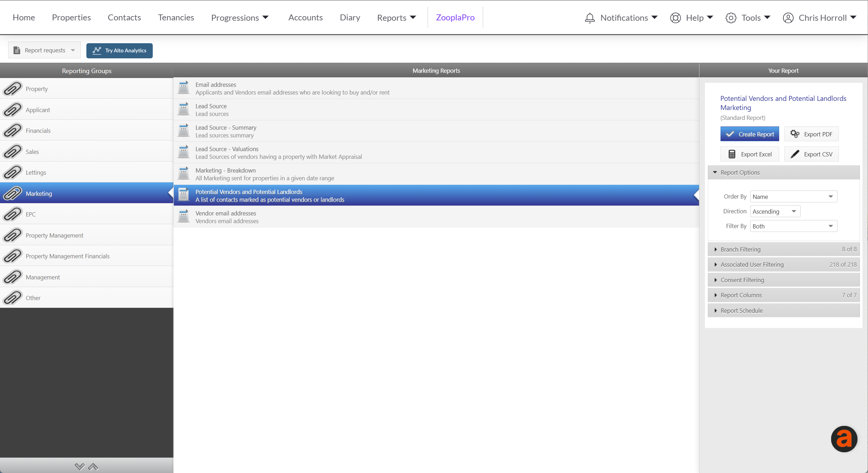Open the Properties page

[71, 17]
